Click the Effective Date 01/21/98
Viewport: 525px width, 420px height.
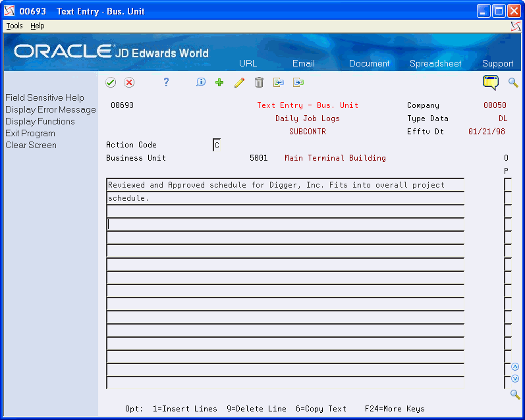(487, 132)
